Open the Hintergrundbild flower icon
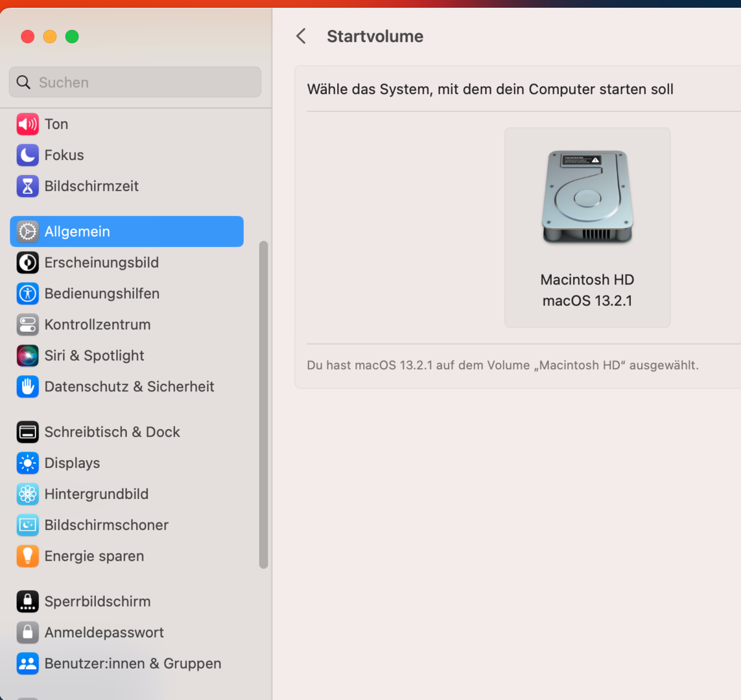This screenshot has height=700, width=741. 27,494
